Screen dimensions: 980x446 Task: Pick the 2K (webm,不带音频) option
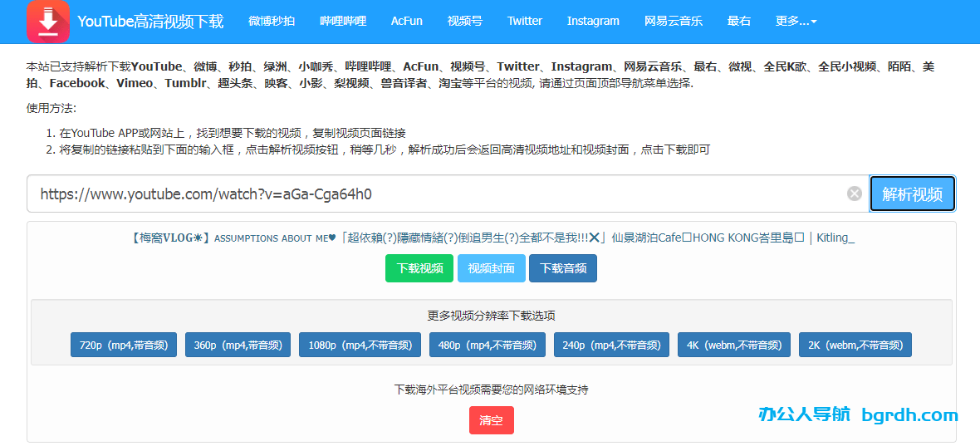point(855,345)
